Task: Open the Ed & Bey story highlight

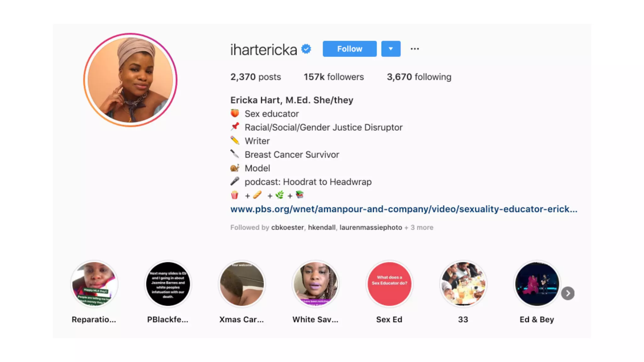Action: [x=537, y=284]
